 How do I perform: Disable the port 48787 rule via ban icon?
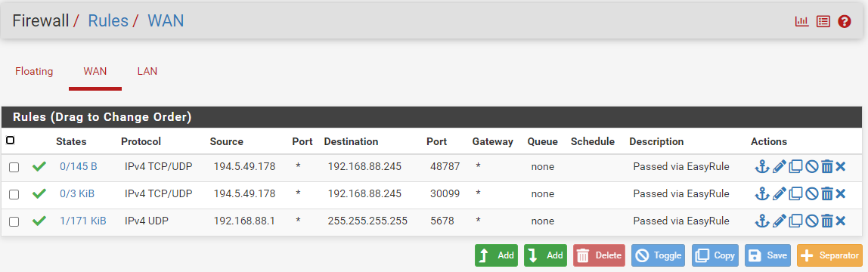click(811, 166)
